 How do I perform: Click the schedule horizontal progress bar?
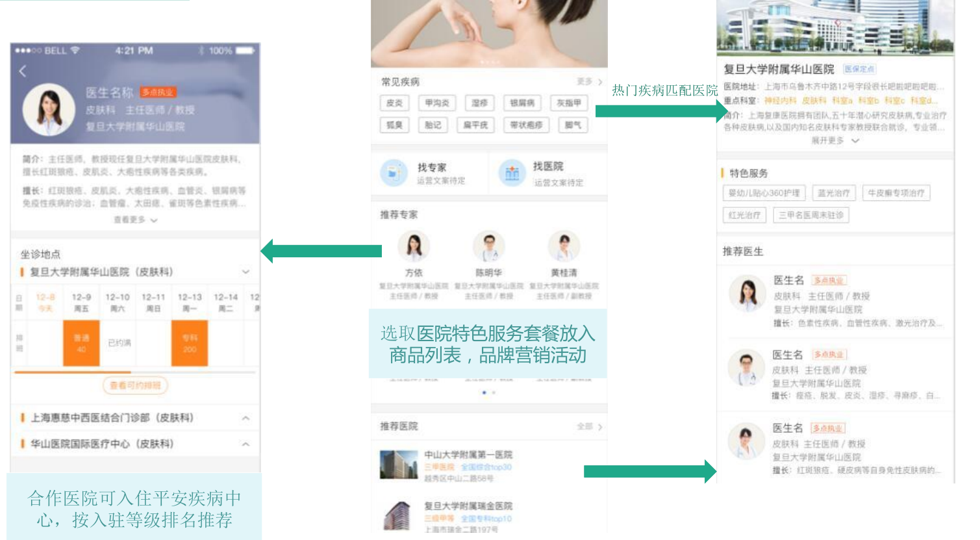coord(135,372)
